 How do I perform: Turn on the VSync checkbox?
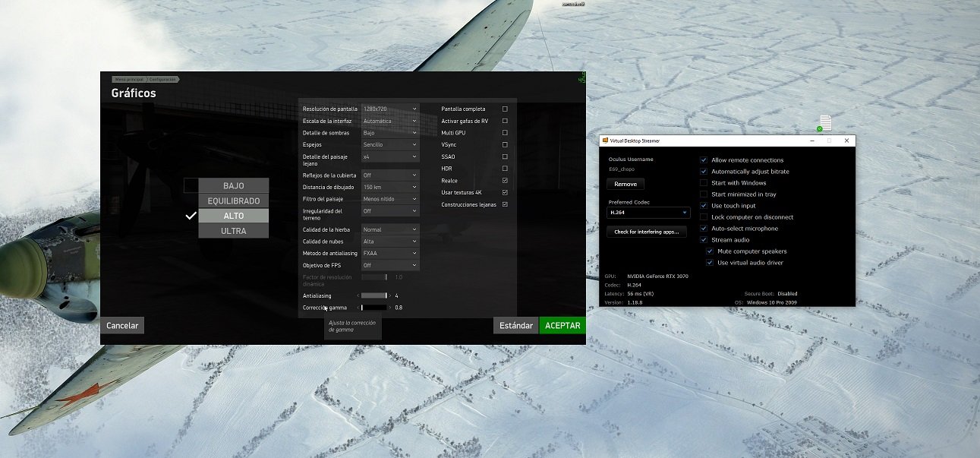click(505, 144)
